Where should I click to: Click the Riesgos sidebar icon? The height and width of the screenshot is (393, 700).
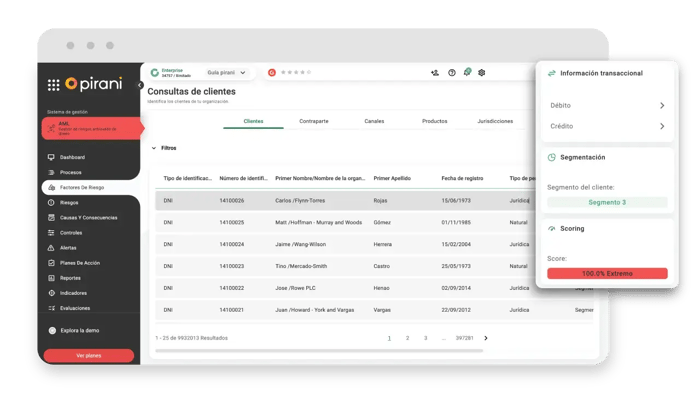point(51,203)
